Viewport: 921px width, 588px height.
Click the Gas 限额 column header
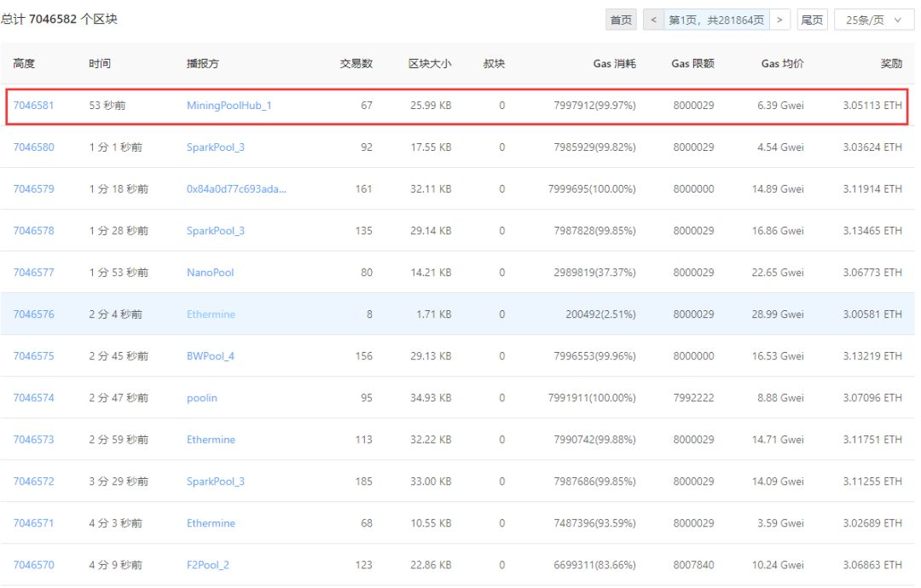tap(693, 63)
